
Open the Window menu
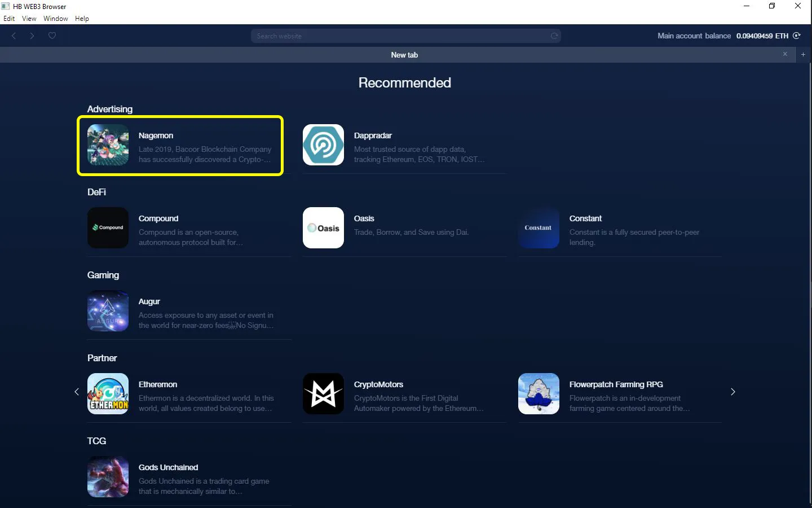[x=56, y=18]
